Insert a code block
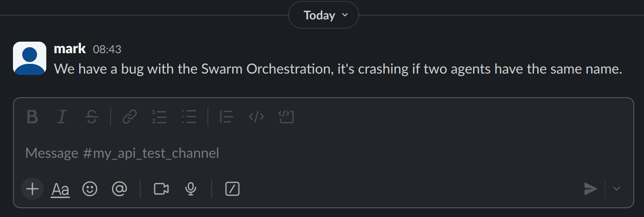The width and height of the screenshot is (644, 217). [286, 117]
